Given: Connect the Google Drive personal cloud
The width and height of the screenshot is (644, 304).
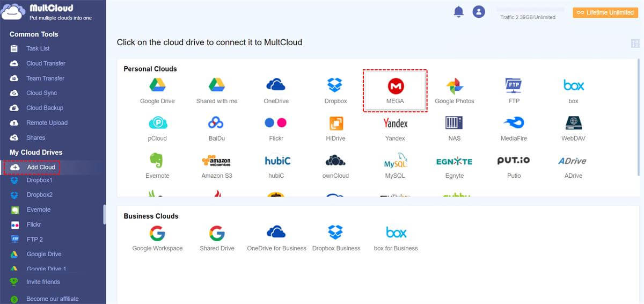Looking at the screenshot, I should click(x=157, y=90).
